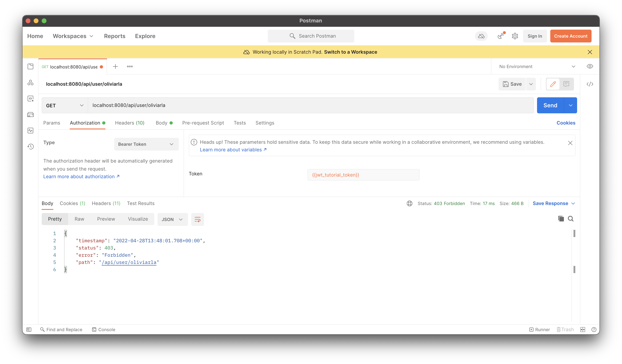Click the environment quick look eye icon
The height and width of the screenshot is (364, 622).
(590, 66)
